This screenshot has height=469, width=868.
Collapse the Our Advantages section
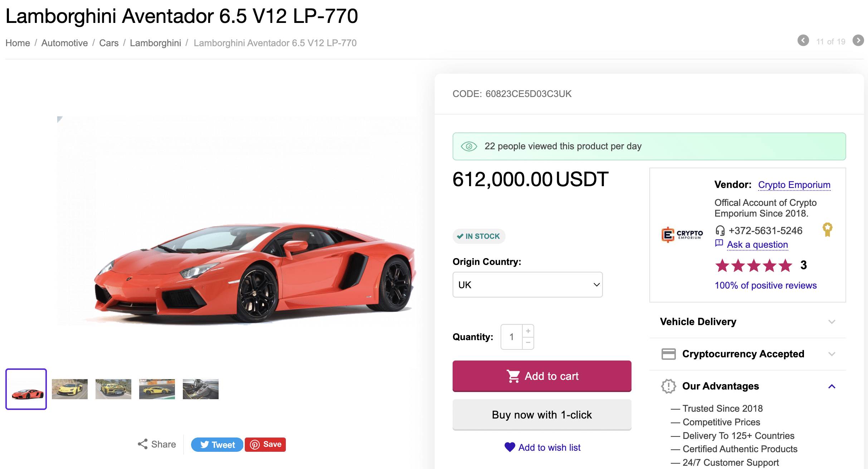pyautogui.click(x=832, y=386)
